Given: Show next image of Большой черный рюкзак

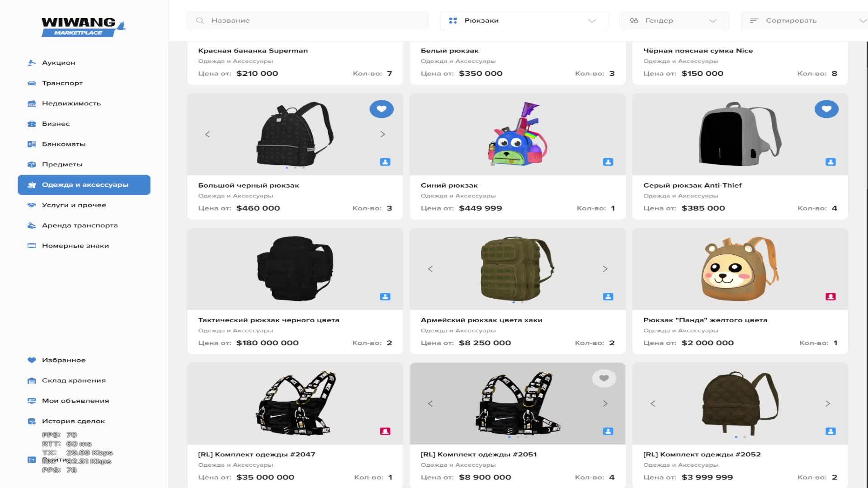Looking at the screenshot, I should 382,134.
